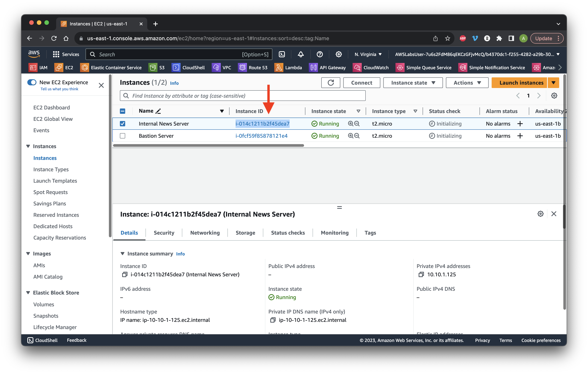Zoom out filter for Bastion Server state

point(357,136)
